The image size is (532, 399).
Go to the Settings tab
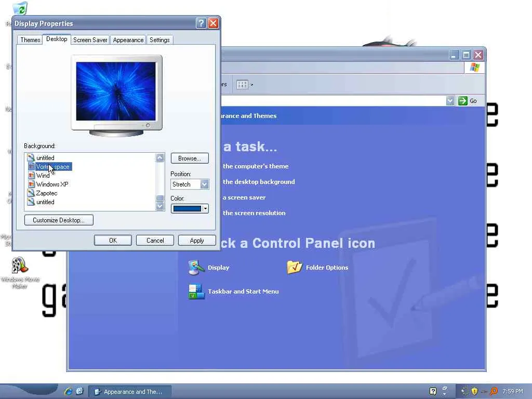click(159, 40)
